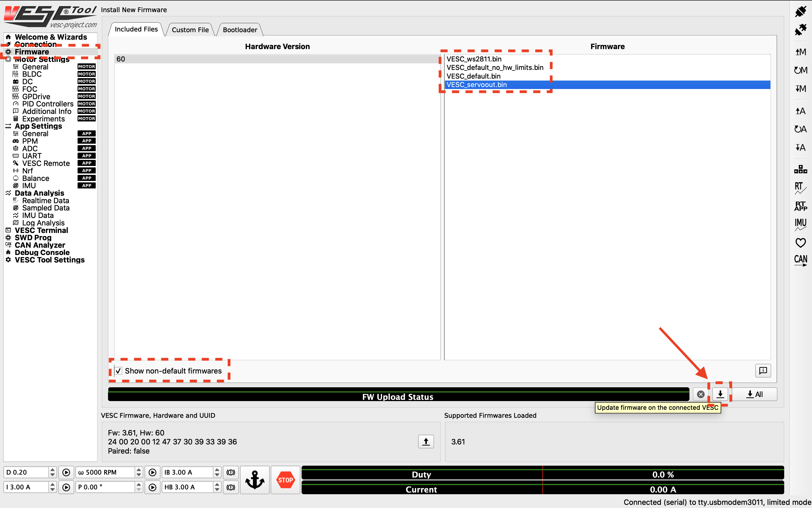Click the connect icon in right toolbar
The width and height of the screenshot is (812, 508).
(x=801, y=11)
